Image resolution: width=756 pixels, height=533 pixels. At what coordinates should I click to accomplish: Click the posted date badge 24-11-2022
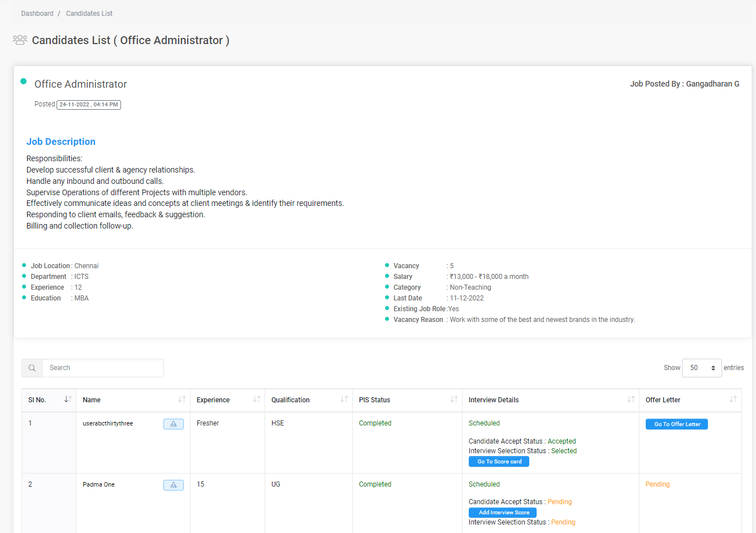89,105
